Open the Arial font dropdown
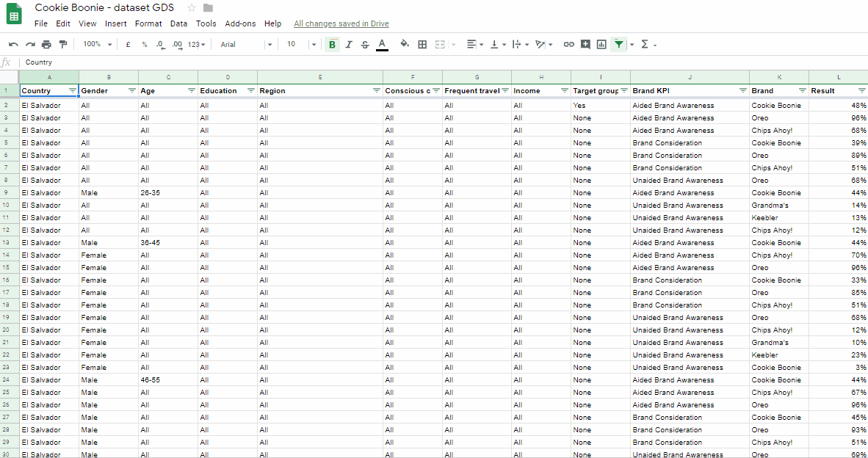The height and width of the screenshot is (458, 868). coord(246,44)
